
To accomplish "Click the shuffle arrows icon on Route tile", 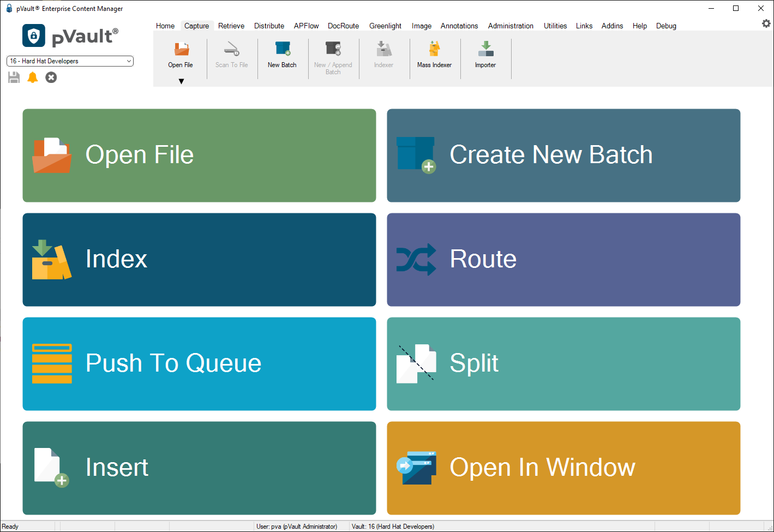I will (x=416, y=259).
